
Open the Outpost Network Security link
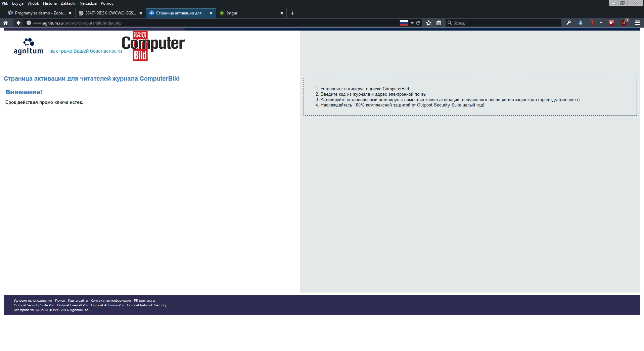pyautogui.click(x=147, y=305)
